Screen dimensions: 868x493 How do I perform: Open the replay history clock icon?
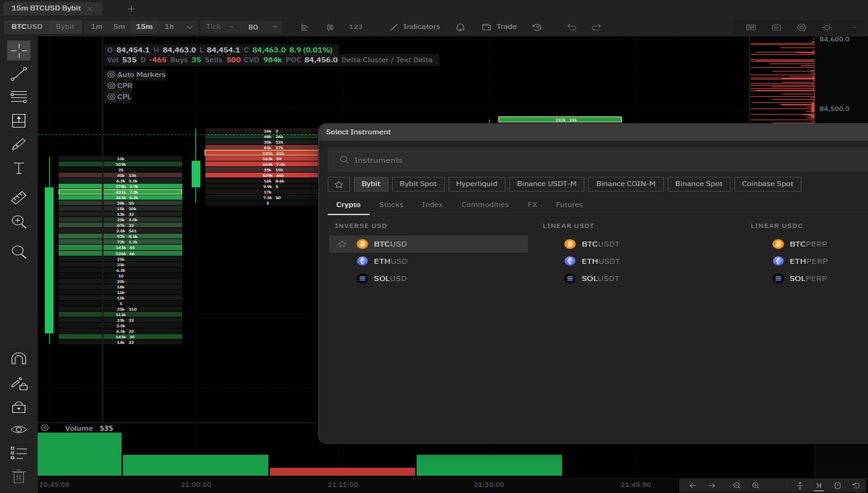(x=537, y=27)
